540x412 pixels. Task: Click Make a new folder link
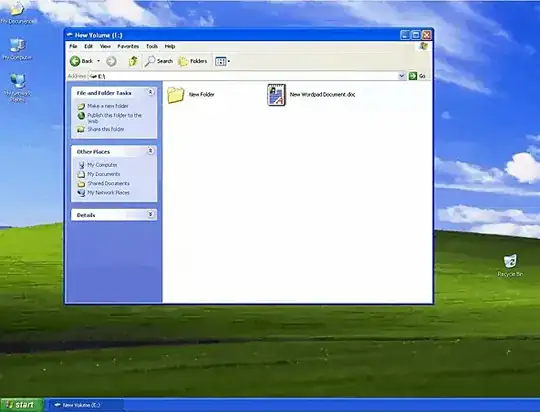click(x=108, y=106)
